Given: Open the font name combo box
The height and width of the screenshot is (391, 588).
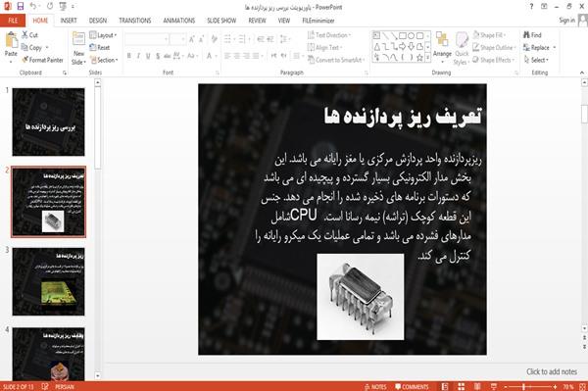Looking at the screenshot, I should click(147, 39).
